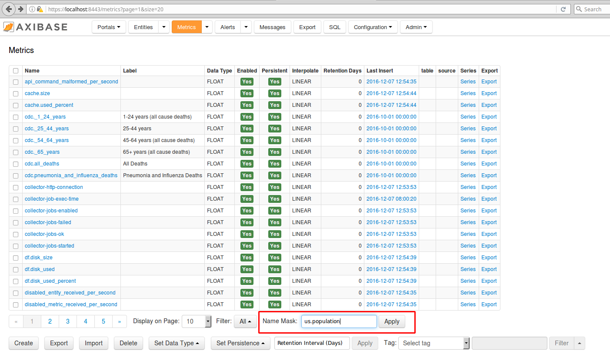
Task: Open the Metrics menu tab
Action: [187, 27]
